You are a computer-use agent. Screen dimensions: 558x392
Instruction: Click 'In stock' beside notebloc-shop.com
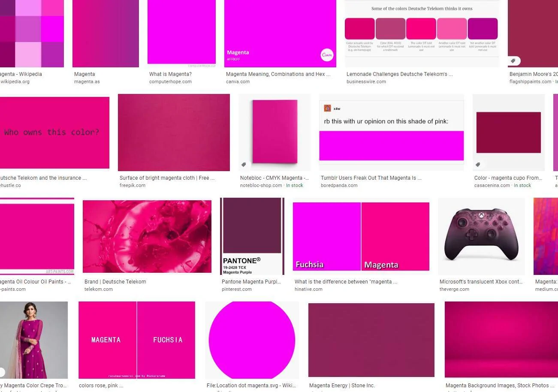tap(295, 185)
